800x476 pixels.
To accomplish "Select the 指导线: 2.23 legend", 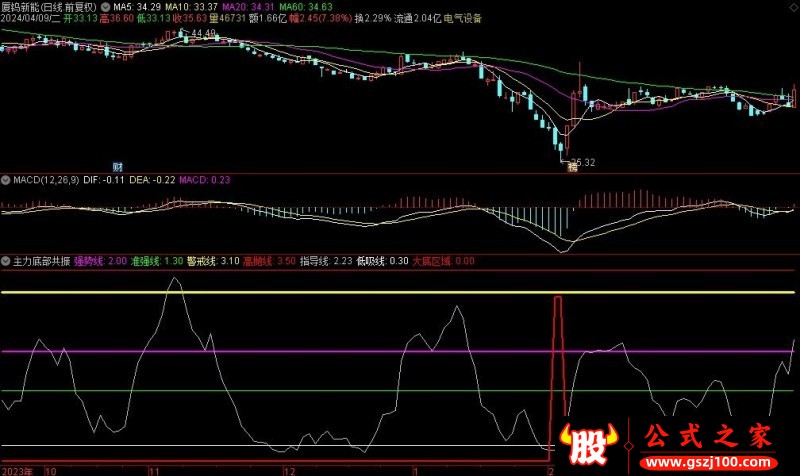I will (326, 261).
